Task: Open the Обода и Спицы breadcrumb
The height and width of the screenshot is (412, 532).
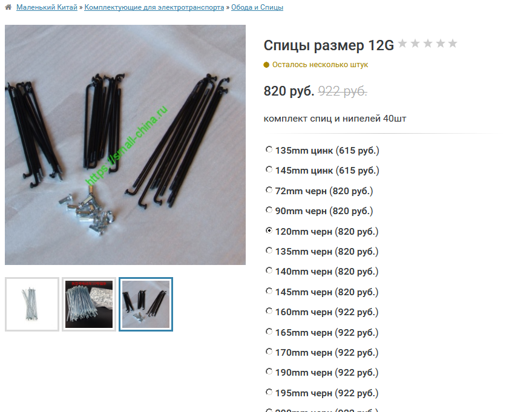Action: (257, 7)
